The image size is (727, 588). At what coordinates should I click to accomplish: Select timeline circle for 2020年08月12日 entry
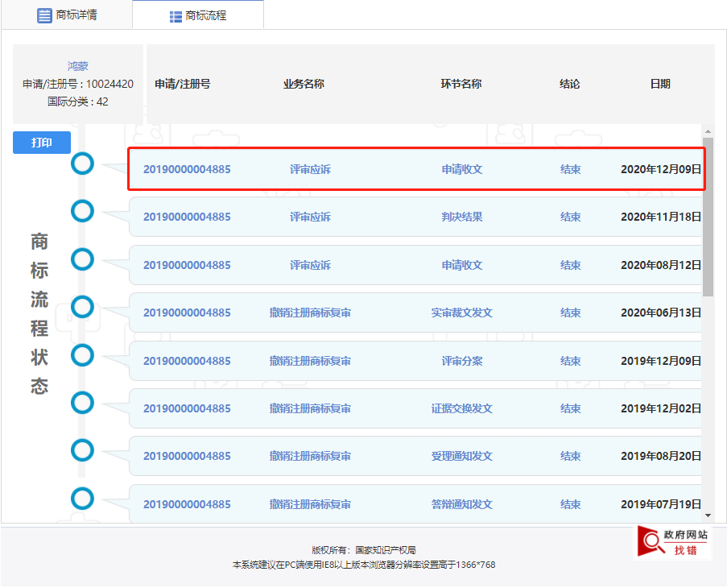pos(83,259)
